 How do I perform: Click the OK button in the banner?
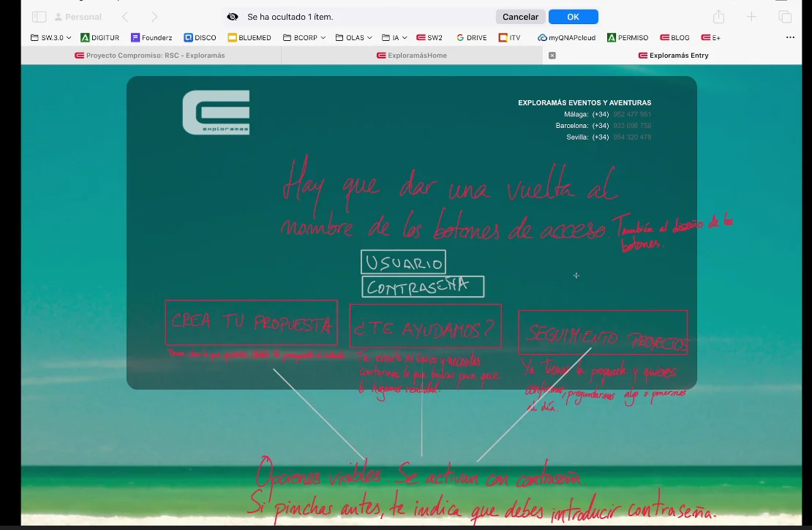coord(573,17)
